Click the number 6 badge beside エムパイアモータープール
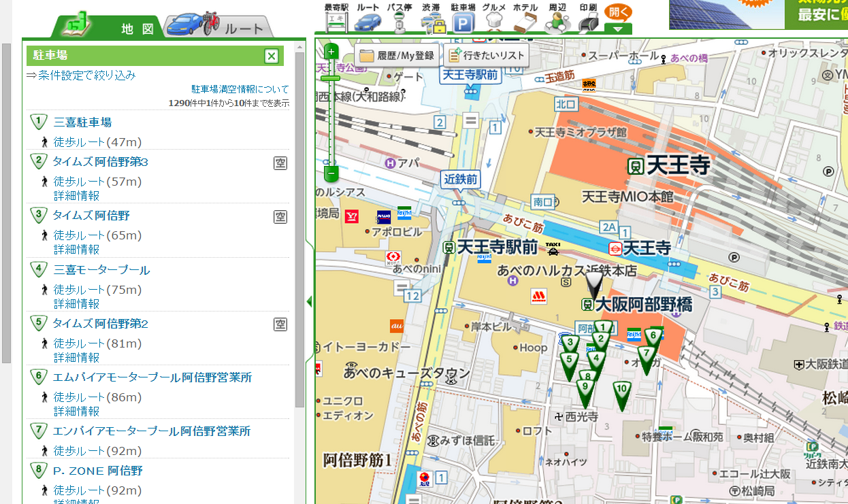This screenshot has height=504, width=848. tap(38, 377)
